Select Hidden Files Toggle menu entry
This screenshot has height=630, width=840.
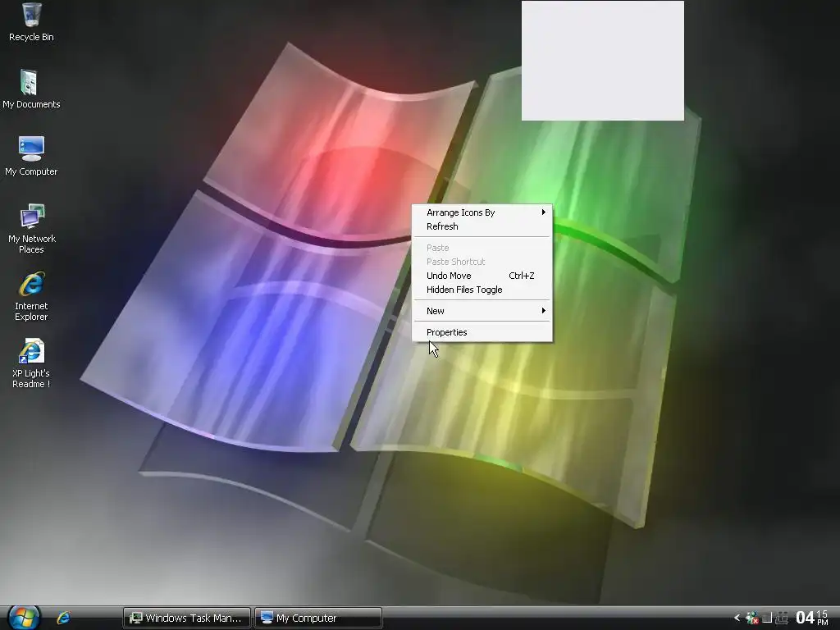482,290
